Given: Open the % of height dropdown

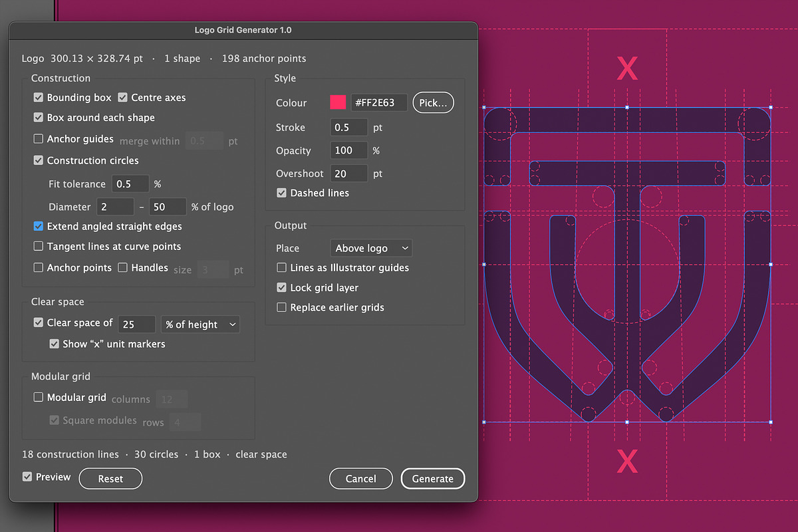Looking at the screenshot, I should pos(200,325).
